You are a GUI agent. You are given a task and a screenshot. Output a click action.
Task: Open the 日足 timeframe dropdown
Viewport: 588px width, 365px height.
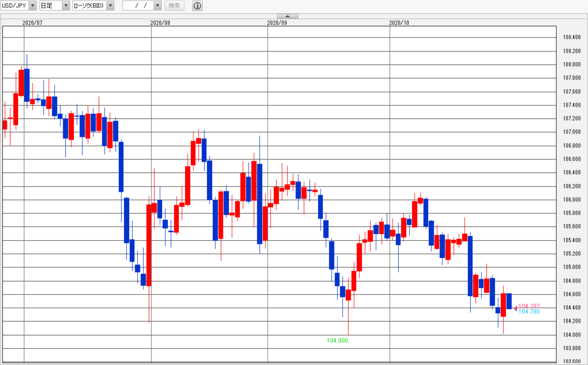point(54,6)
